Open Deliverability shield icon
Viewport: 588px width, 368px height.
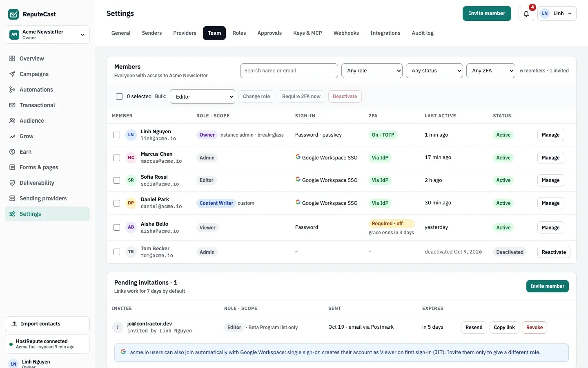click(x=12, y=183)
